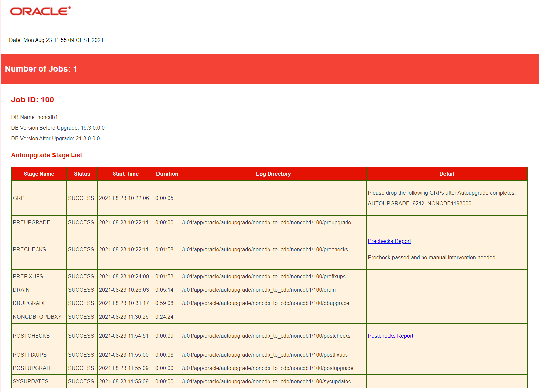The width and height of the screenshot is (539, 392).
Task: Click the AUTOUPGRADE_9212_NONCDB1193000 GRP name
Action: tap(420, 203)
